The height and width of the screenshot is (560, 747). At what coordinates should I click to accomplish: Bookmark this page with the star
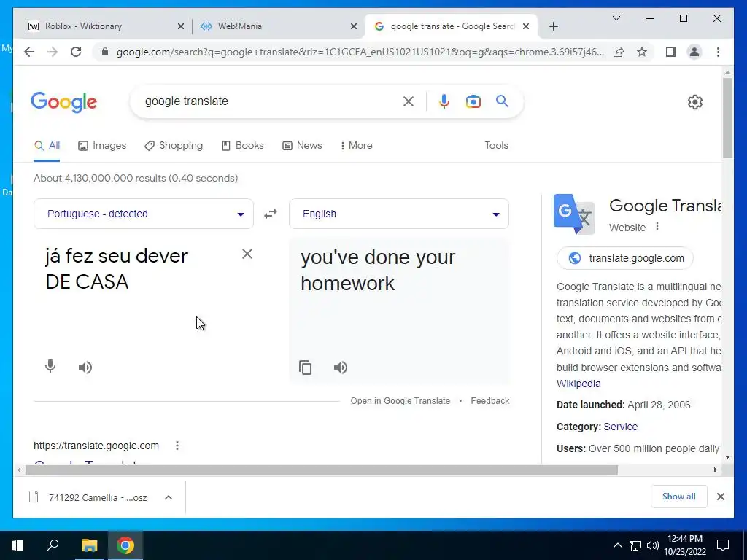[x=642, y=52]
